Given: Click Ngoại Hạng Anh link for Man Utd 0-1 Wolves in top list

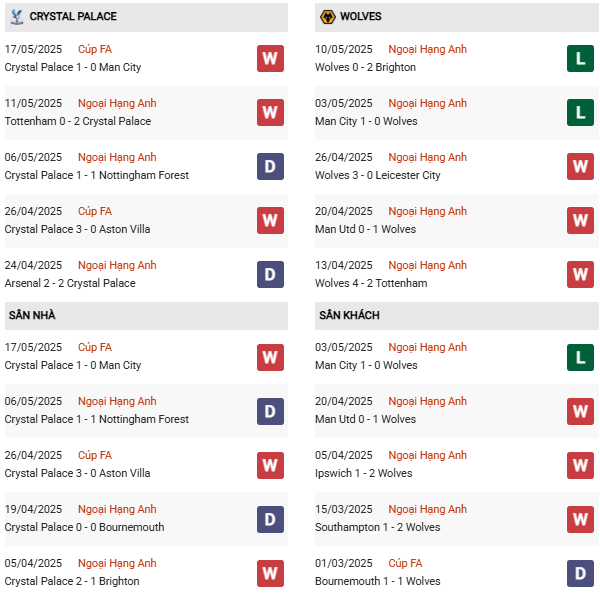Looking at the screenshot, I should pos(427,211).
